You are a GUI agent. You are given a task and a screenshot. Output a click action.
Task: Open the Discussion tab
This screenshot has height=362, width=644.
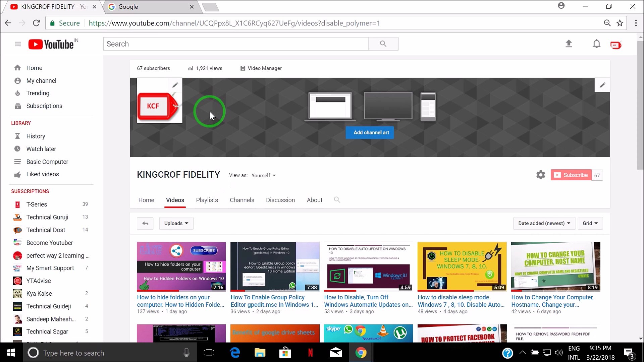click(x=280, y=200)
